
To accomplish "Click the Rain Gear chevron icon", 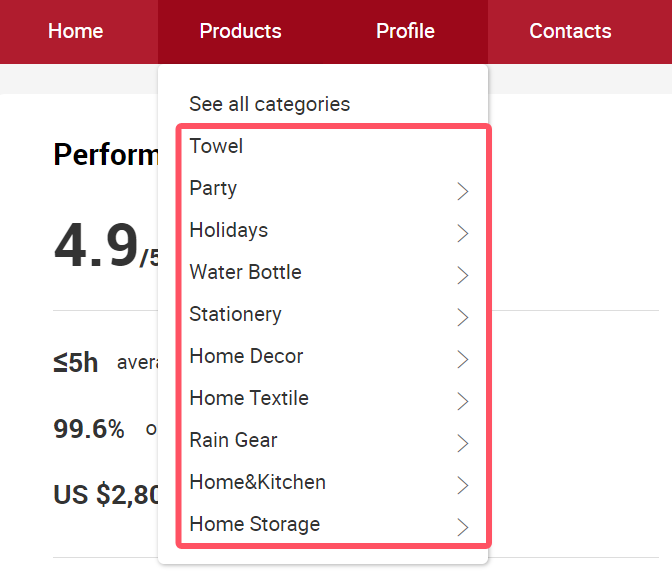I will 462,443.
